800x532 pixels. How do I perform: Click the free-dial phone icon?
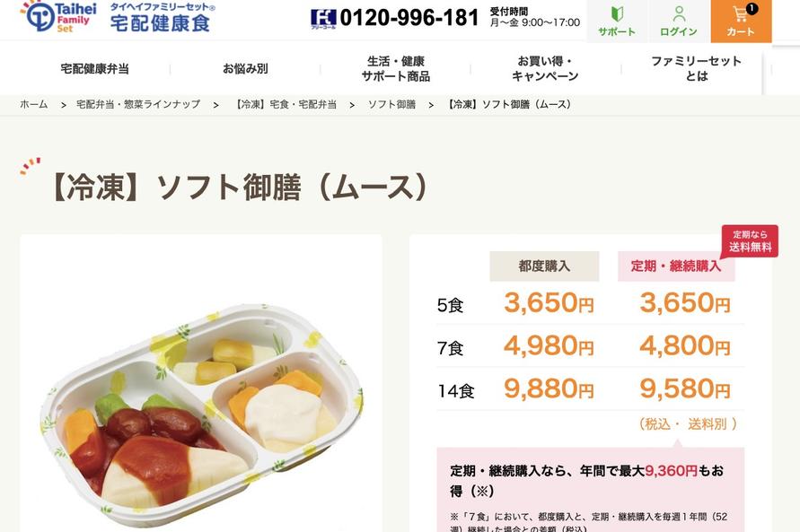322,18
